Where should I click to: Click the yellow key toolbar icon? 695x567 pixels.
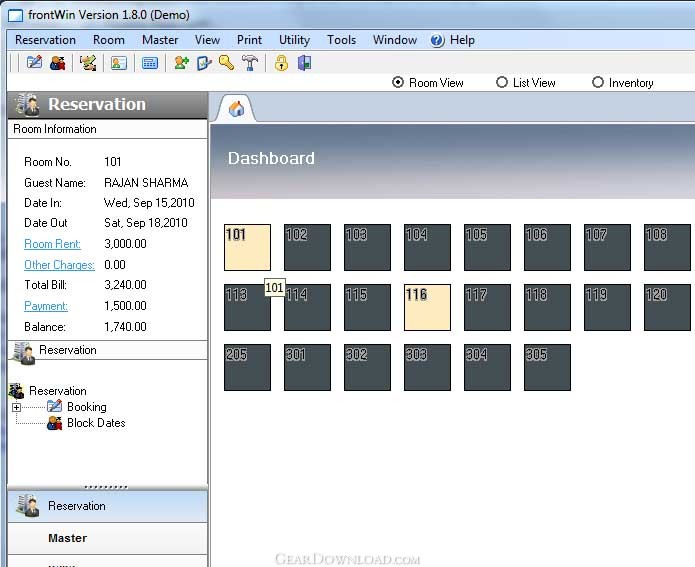226,63
